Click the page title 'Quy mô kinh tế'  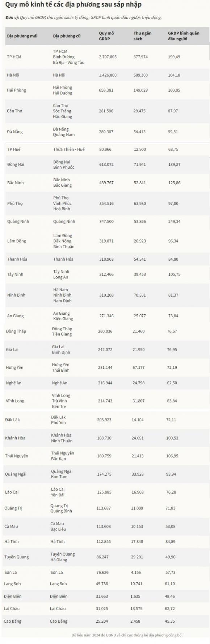25,5
